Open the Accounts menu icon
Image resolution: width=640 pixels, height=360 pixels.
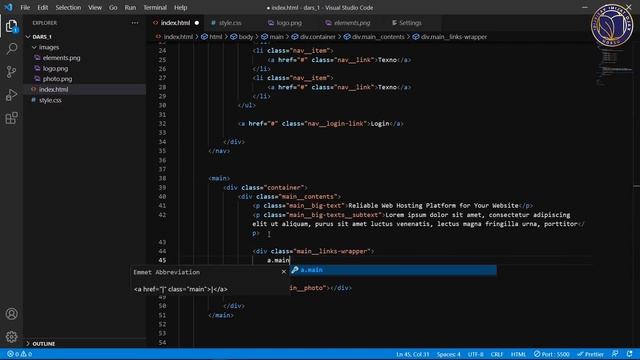[x=11, y=313]
